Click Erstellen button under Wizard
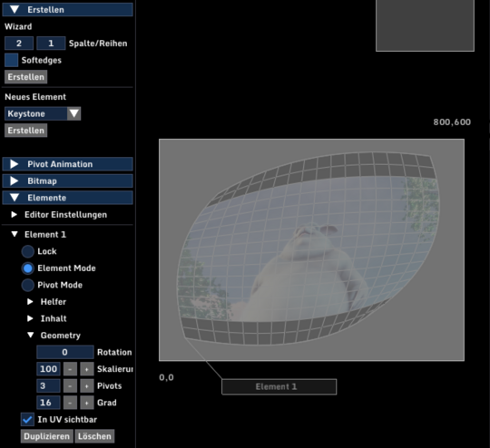490x448 pixels. (26, 77)
